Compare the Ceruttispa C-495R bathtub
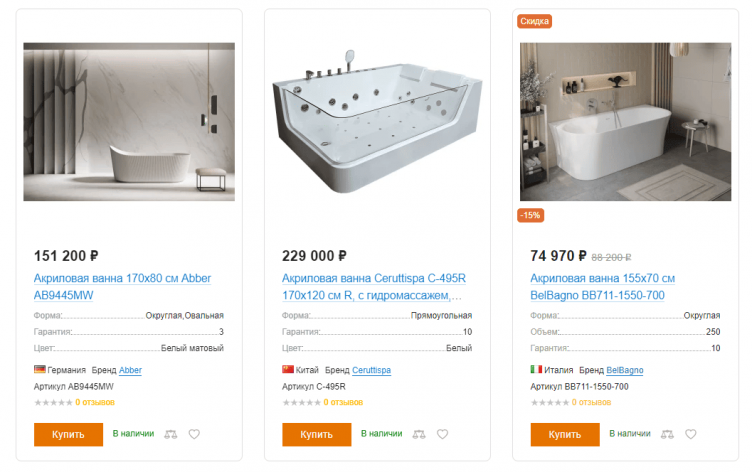The height and width of the screenshot is (472, 752). 417,434
